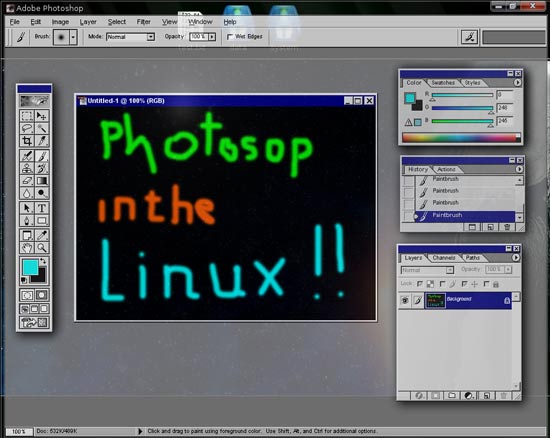Choose the Airbrush tool
Viewport: 550px width, 438px height.
tap(27, 156)
